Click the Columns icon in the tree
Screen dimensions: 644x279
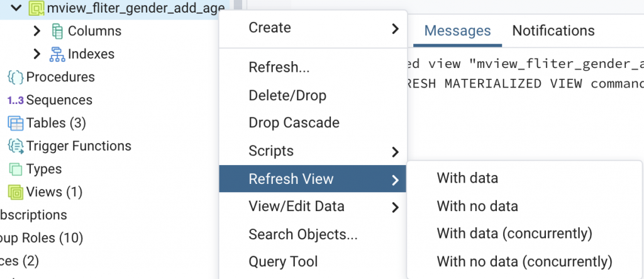(x=58, y=31)
